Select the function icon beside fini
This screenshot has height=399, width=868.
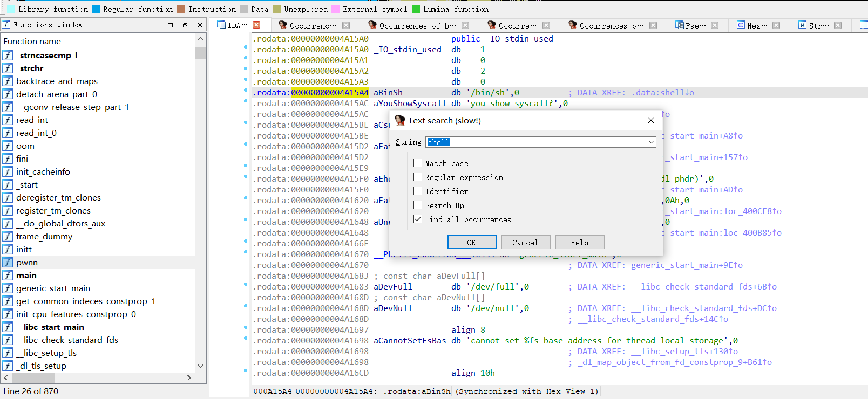tap(8, 159)
